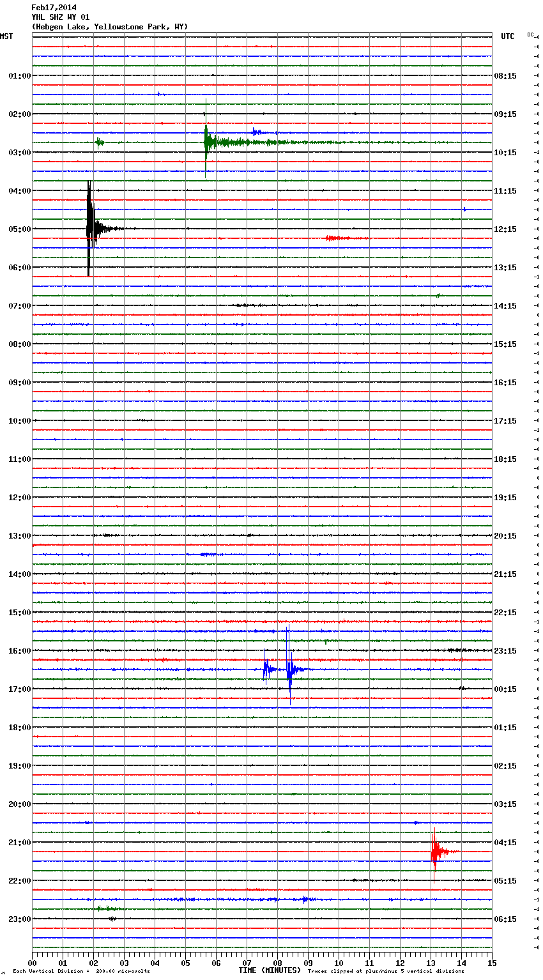Select the 04:00 MST row label
This screenshot has height=980, width=543.
pos(20,191)
